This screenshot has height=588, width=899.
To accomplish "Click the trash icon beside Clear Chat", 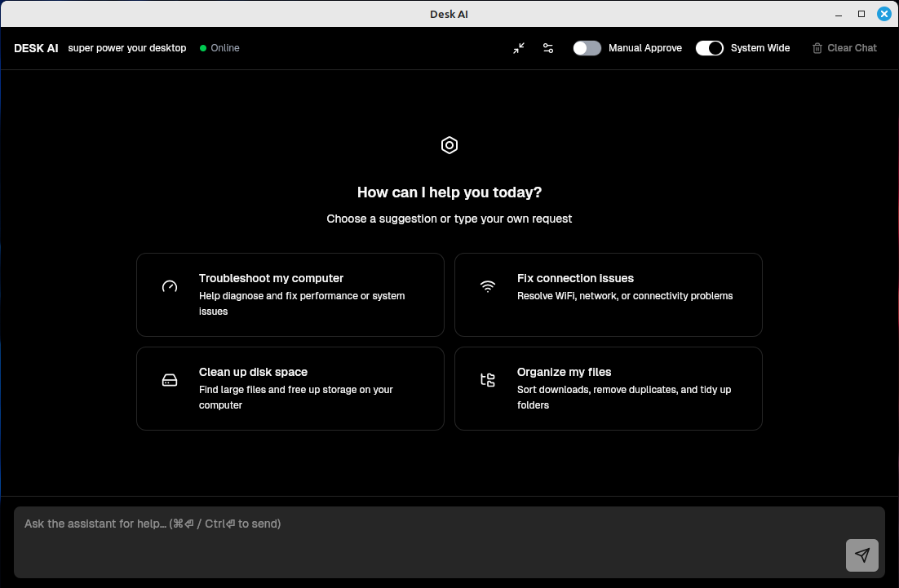I will tap(817, 48).
